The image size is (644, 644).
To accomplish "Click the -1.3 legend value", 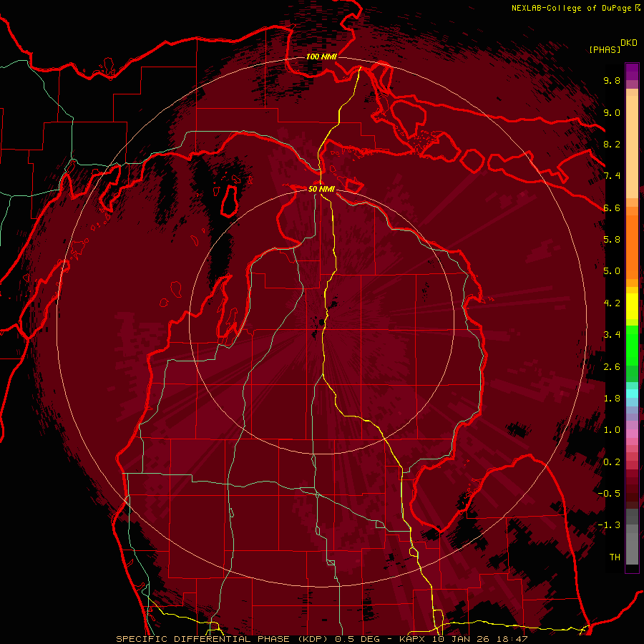I will pyautogui.click(x=609, y=525).
